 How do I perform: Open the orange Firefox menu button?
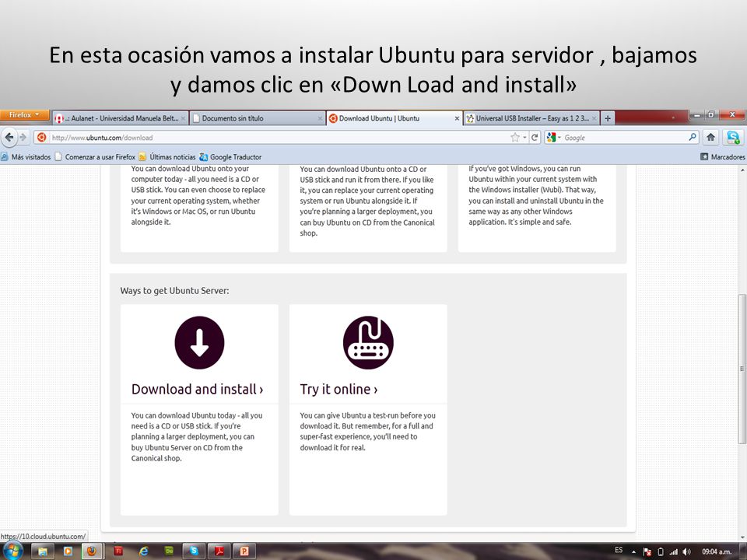point(24,115)
